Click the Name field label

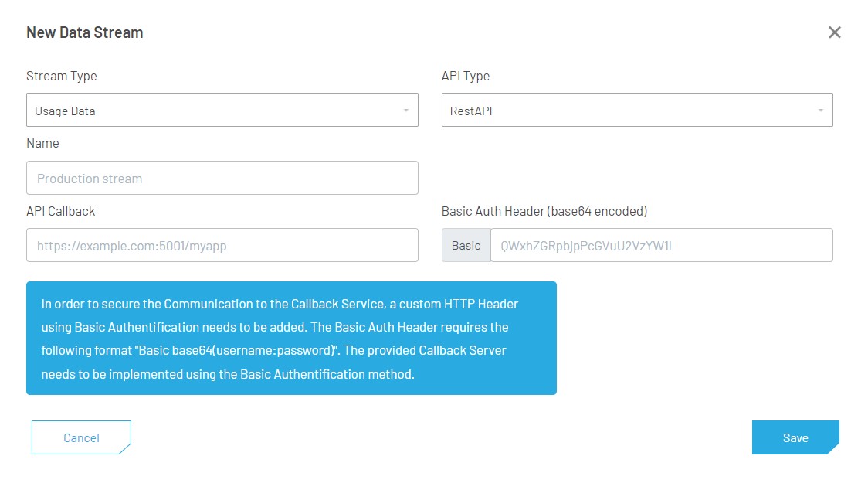pos(42,143)
